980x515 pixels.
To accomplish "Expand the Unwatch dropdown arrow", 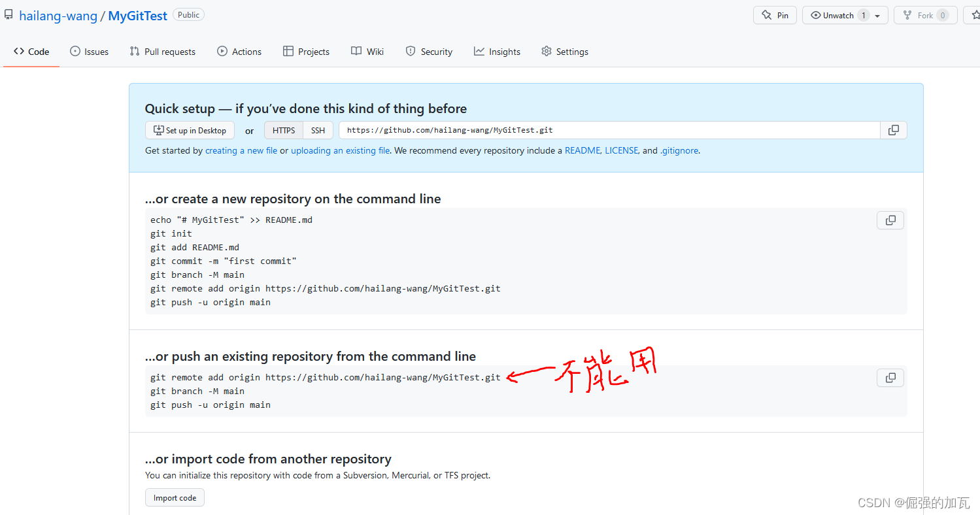I will click(x=878, y=16).
